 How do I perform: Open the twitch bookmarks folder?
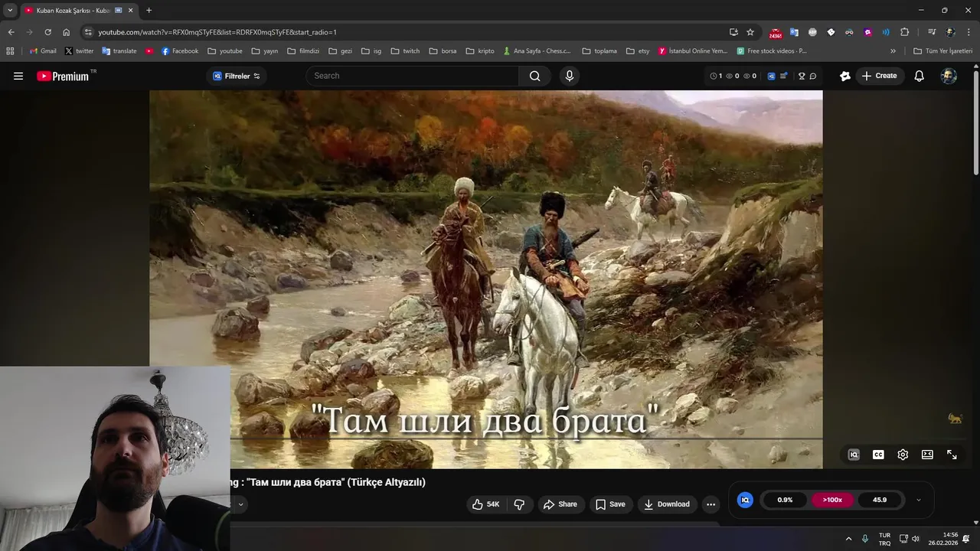405,51
